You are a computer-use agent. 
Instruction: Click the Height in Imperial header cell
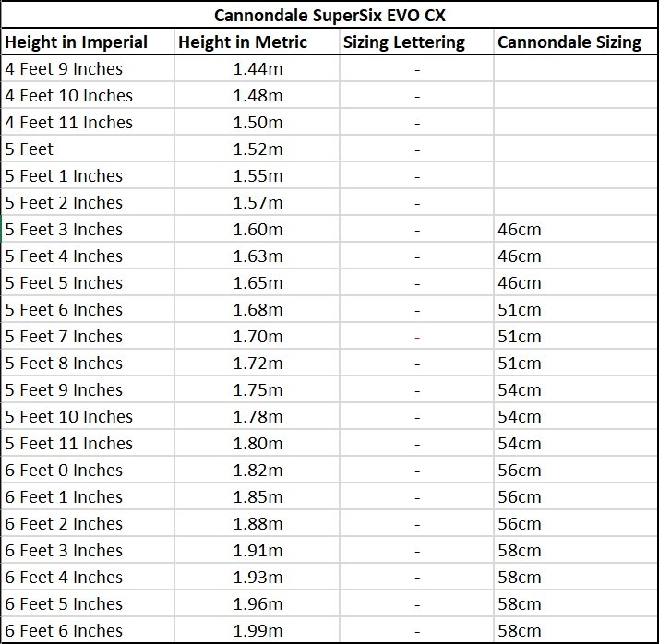(88, 42)
